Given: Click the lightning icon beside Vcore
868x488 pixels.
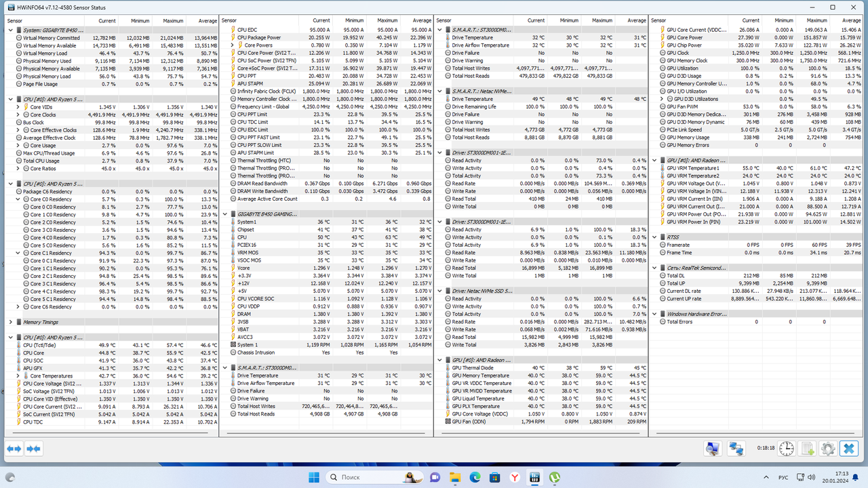Looking at the screenshot, I should pos(233,268).
